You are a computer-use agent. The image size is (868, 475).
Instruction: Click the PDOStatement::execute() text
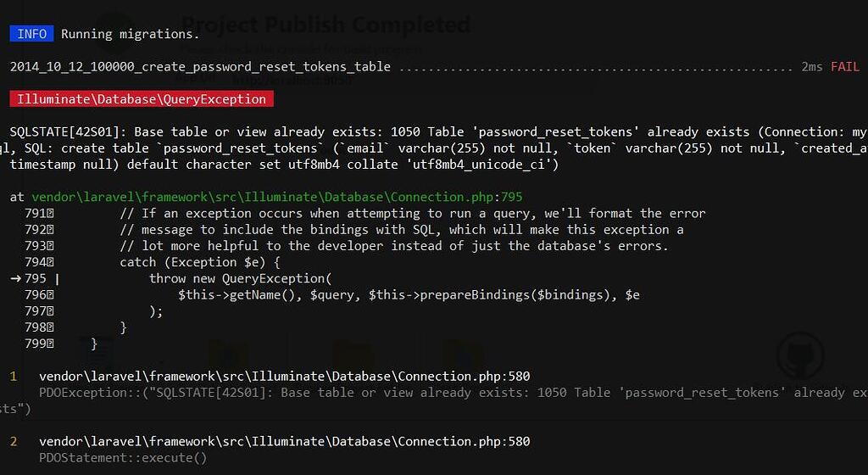click(x=123, y=458)
